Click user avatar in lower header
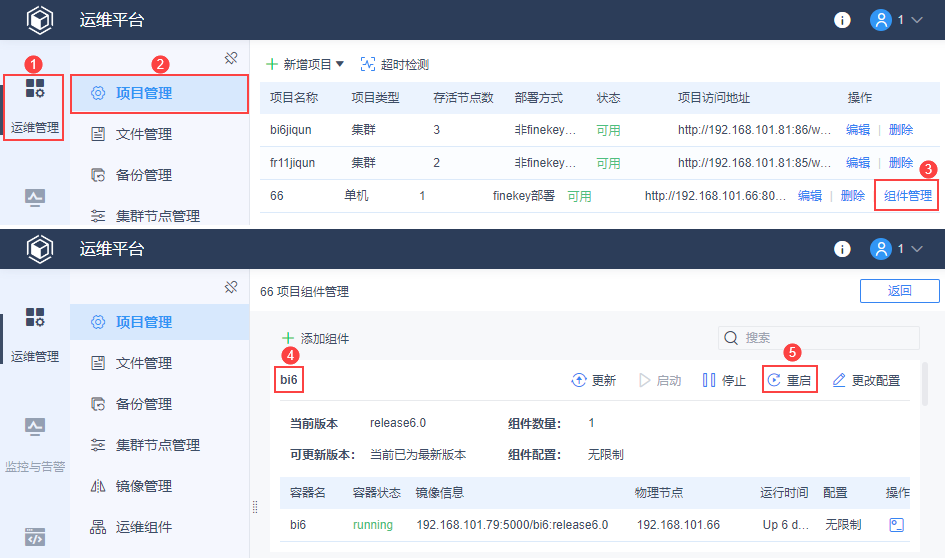The image size is (945, 558). [x=881, y=249]
